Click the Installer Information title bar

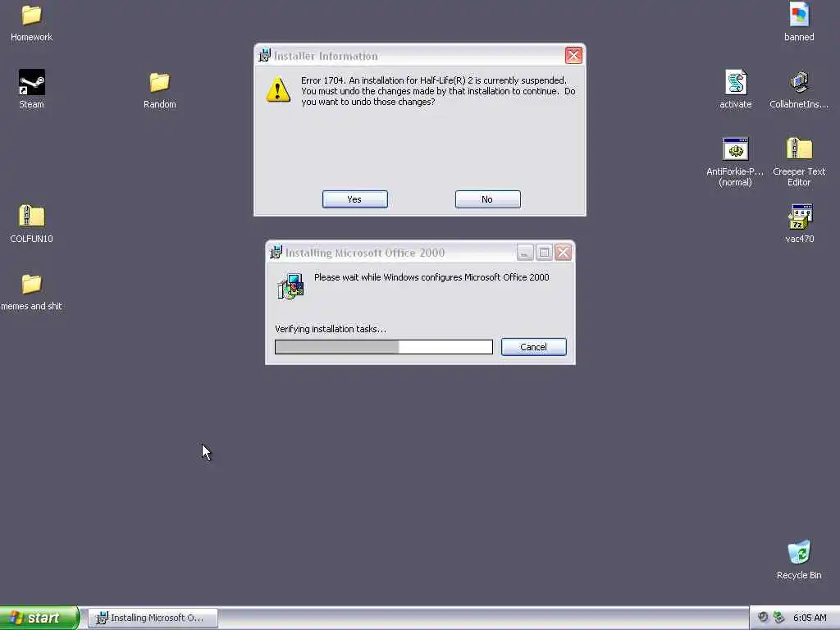click(419, 55)
